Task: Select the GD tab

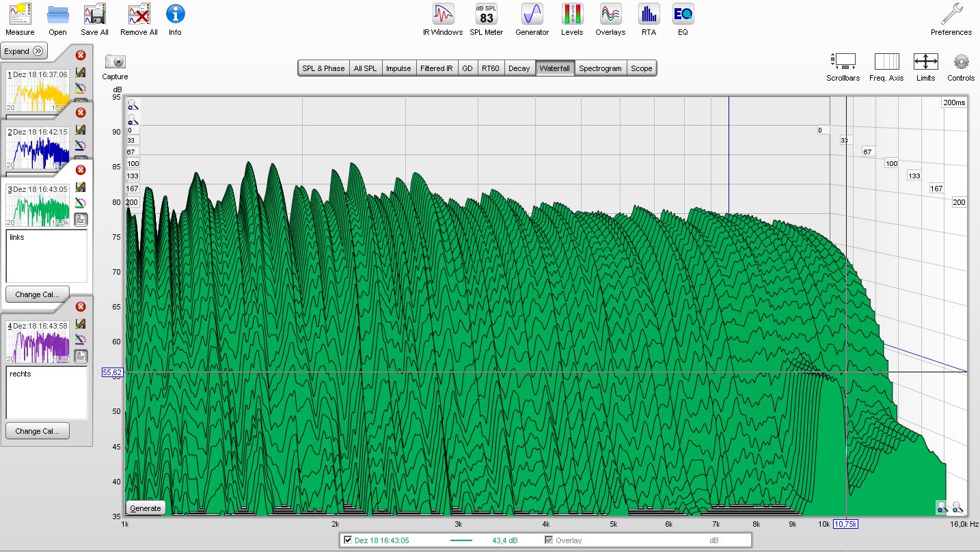Action: point(467,68)
